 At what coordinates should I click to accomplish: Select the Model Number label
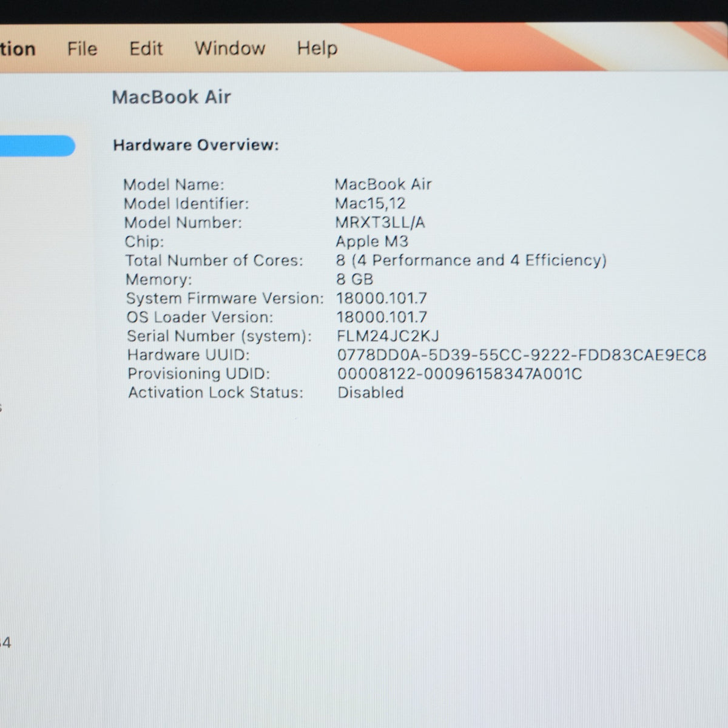[x=183, y=223]
